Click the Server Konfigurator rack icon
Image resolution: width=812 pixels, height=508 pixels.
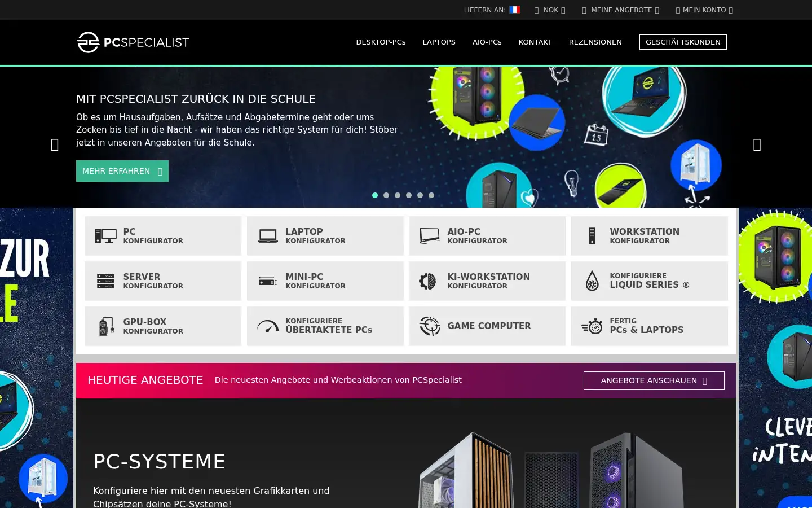point(105,281)
